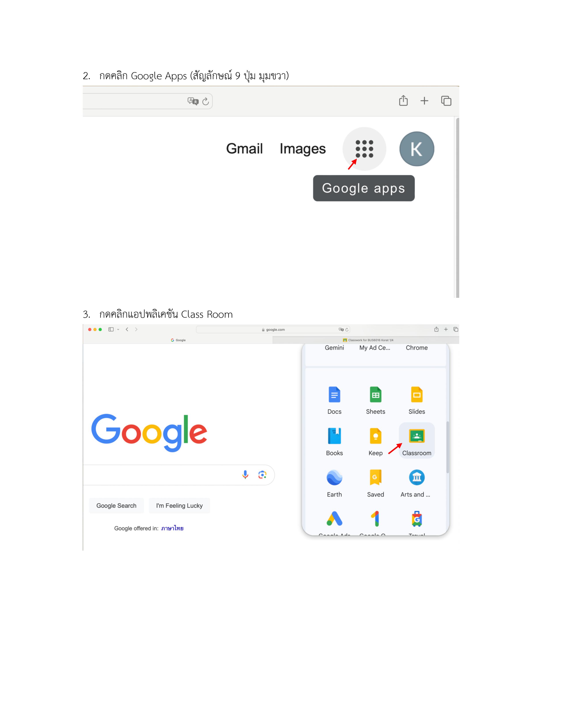Viewport: 563px width, 728px height.
Task: Click the Google Search button
Action: point(116,506)
